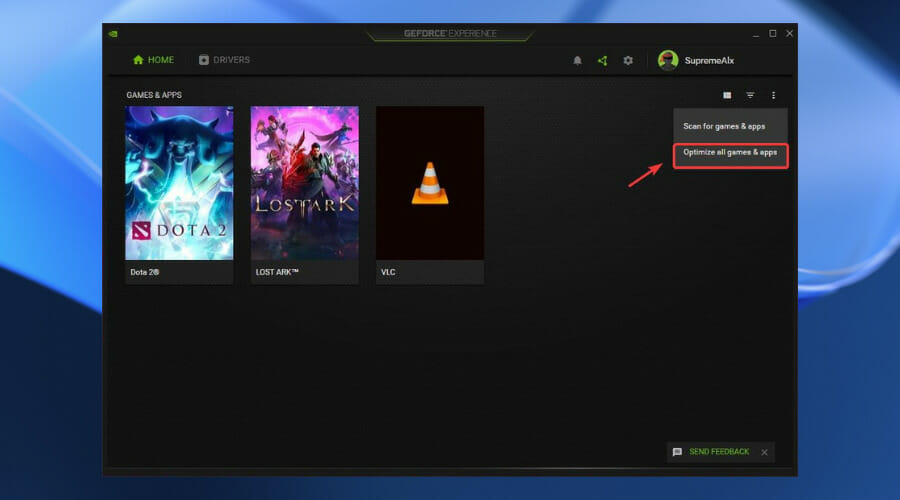Open settings with the gear icon
This screenshot has width=900, height=500.
point(628,60)
